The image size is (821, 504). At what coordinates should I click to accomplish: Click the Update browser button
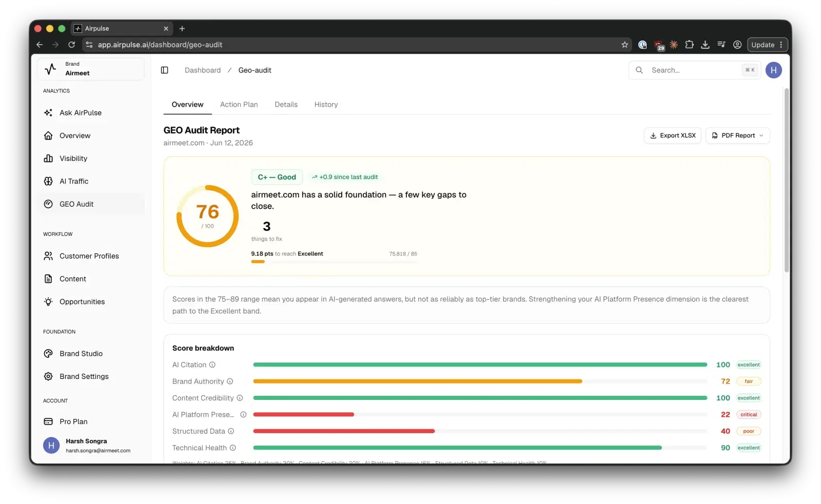[763, 45]
